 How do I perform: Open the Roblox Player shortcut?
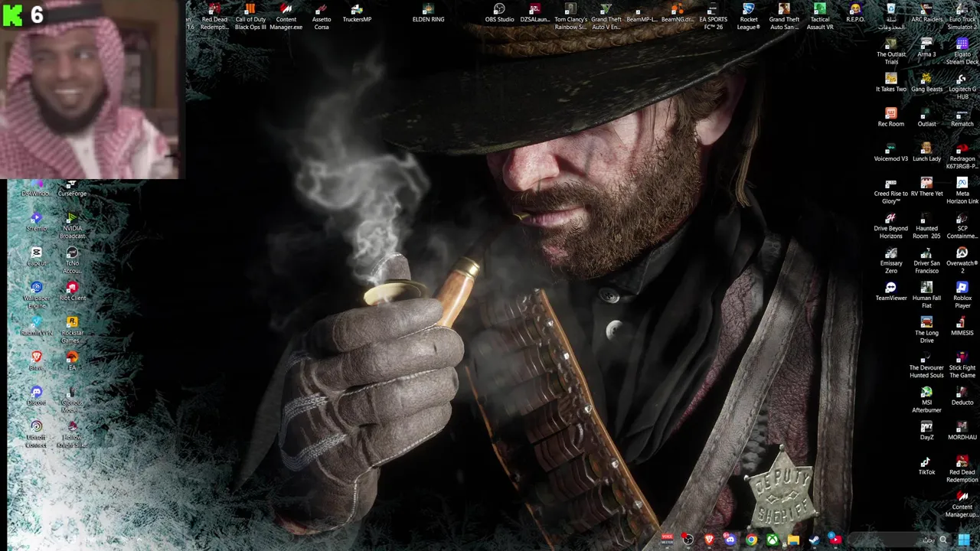click(x=962, y=295)
